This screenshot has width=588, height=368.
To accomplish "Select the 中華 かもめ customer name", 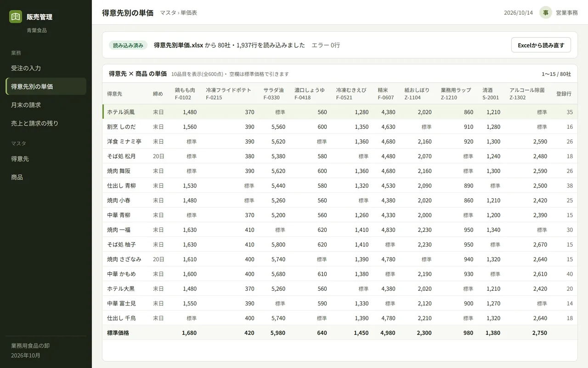I will tap(121, 274).
